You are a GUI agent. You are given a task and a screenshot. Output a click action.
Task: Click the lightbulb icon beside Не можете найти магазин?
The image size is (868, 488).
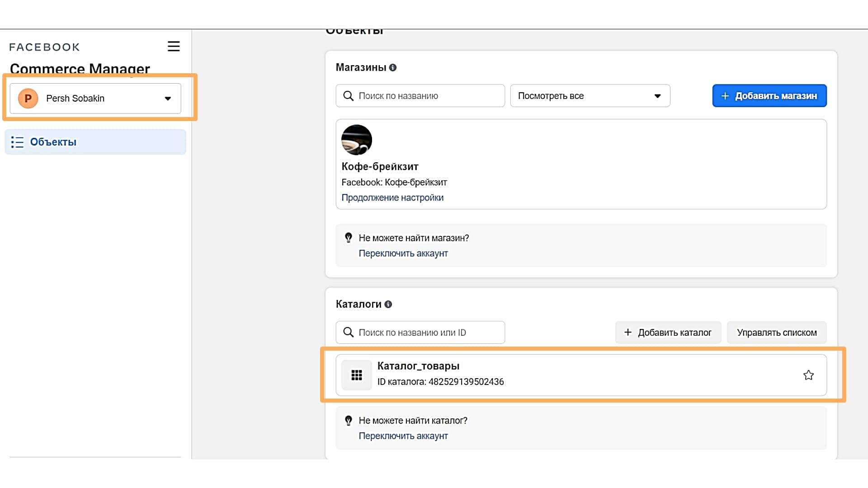coord(349,238)
